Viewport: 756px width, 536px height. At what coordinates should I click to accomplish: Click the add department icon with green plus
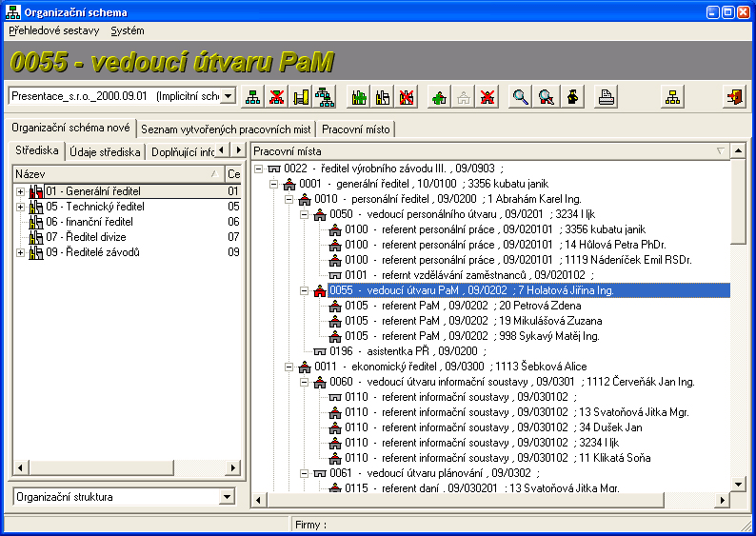(359, 97)
